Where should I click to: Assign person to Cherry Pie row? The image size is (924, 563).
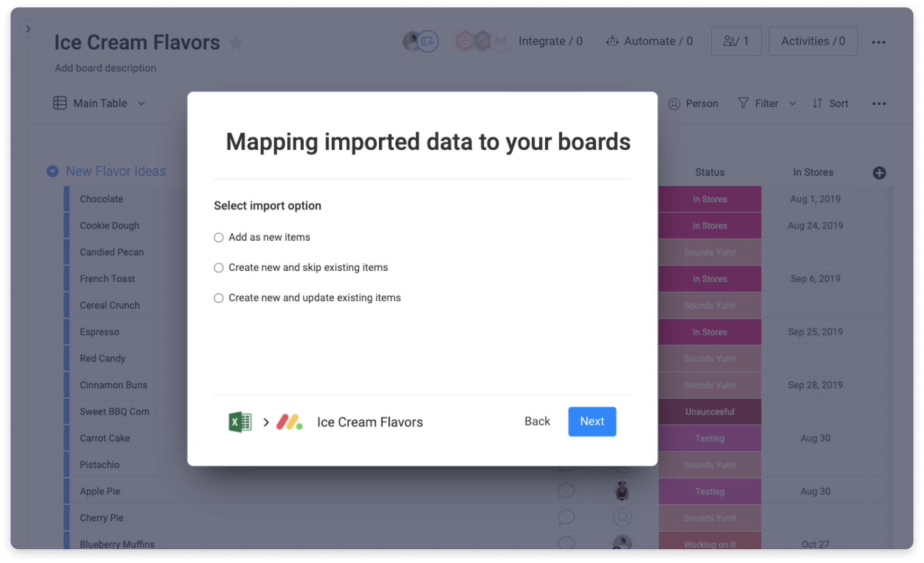coord(622,517)
